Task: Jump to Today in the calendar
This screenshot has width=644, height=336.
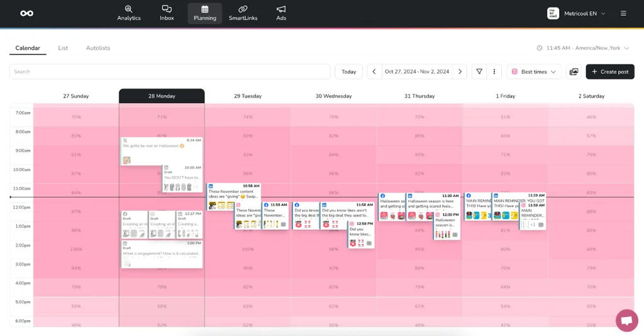Action: (348, 72)
